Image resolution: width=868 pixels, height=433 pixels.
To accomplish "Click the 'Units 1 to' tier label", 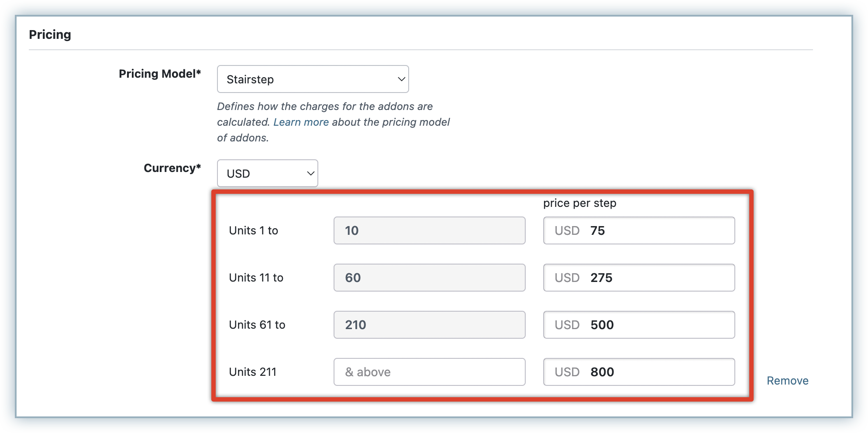I will pyautogui.click(x=253, y=230).
